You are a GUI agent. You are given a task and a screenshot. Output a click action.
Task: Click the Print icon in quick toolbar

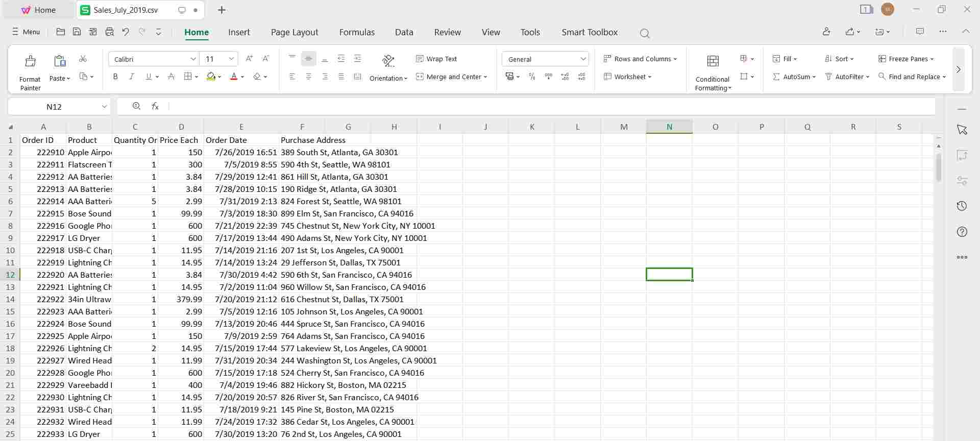[x=109, y=32]
